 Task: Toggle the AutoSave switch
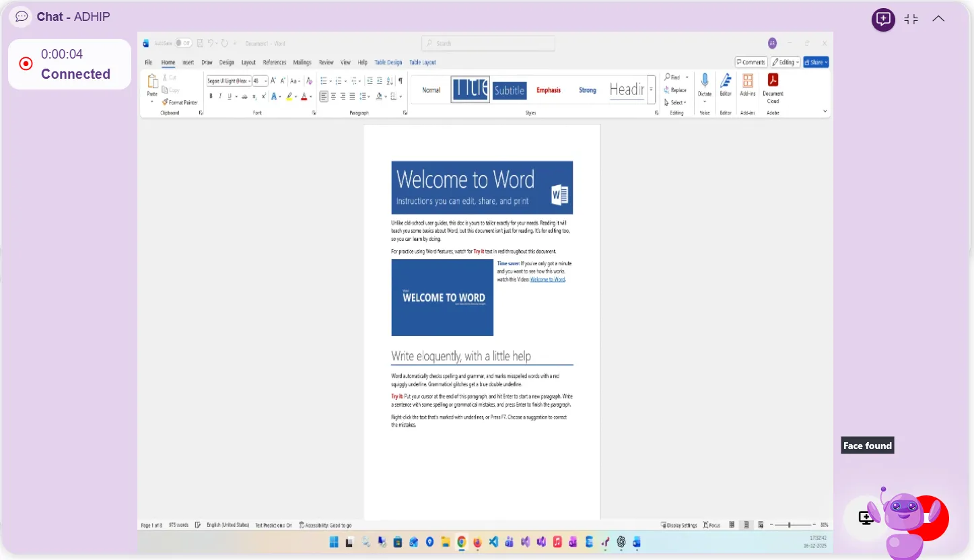click(183, 43)
